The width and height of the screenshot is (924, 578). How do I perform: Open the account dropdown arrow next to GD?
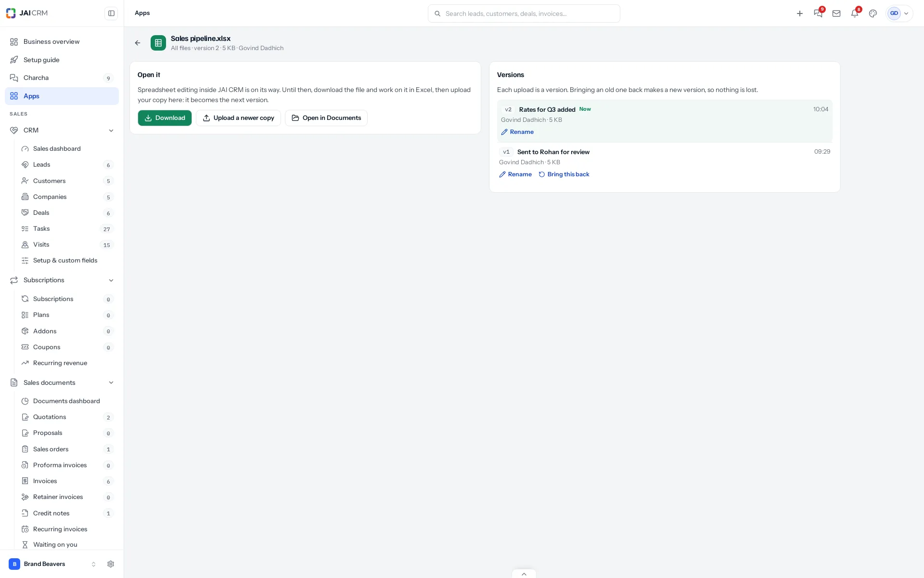[906, 13]
